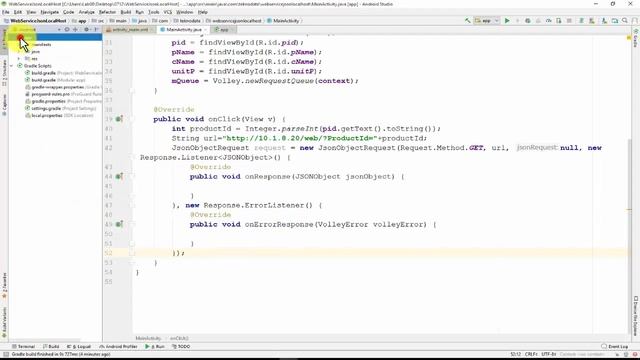Open the View menu

(31, 12)
